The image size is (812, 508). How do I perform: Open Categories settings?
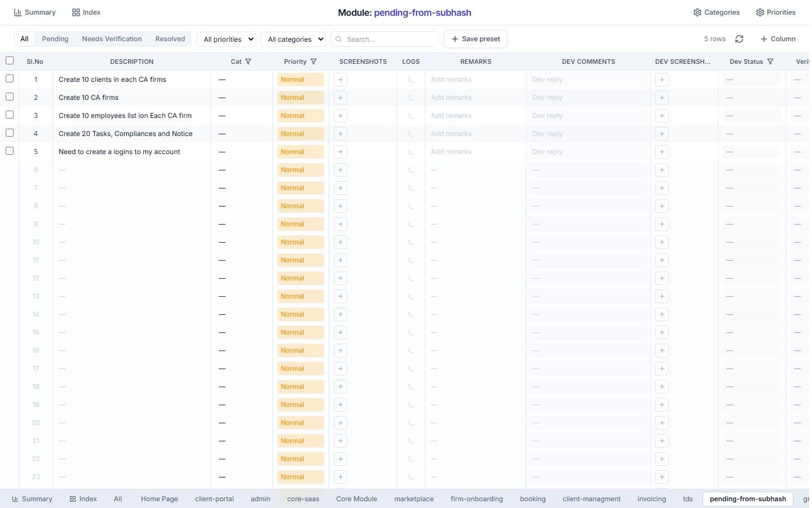coord(716,12)
